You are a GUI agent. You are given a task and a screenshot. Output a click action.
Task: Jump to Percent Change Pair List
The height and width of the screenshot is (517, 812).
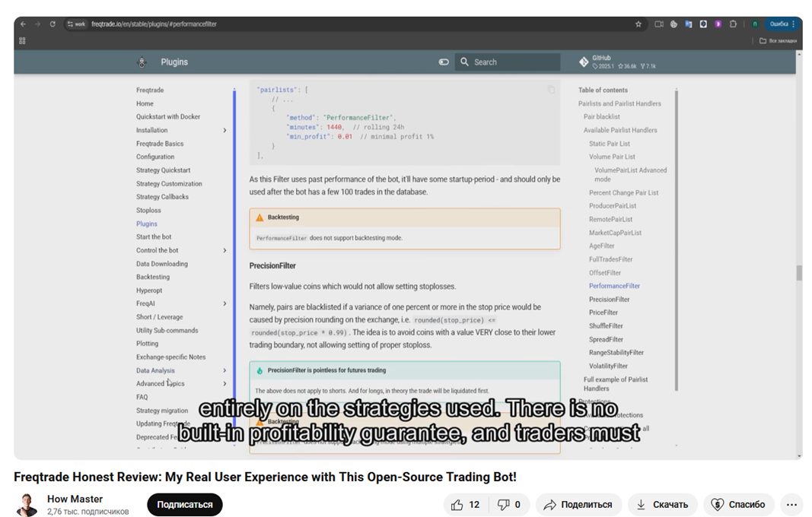pyautogui.click(x=623, y=193)
